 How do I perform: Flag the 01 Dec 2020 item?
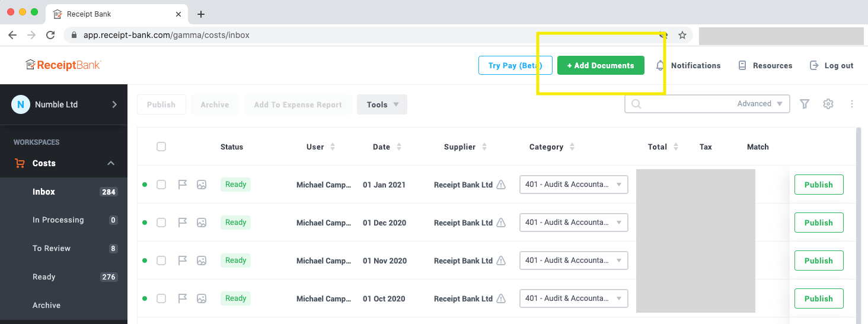[183, 223]
